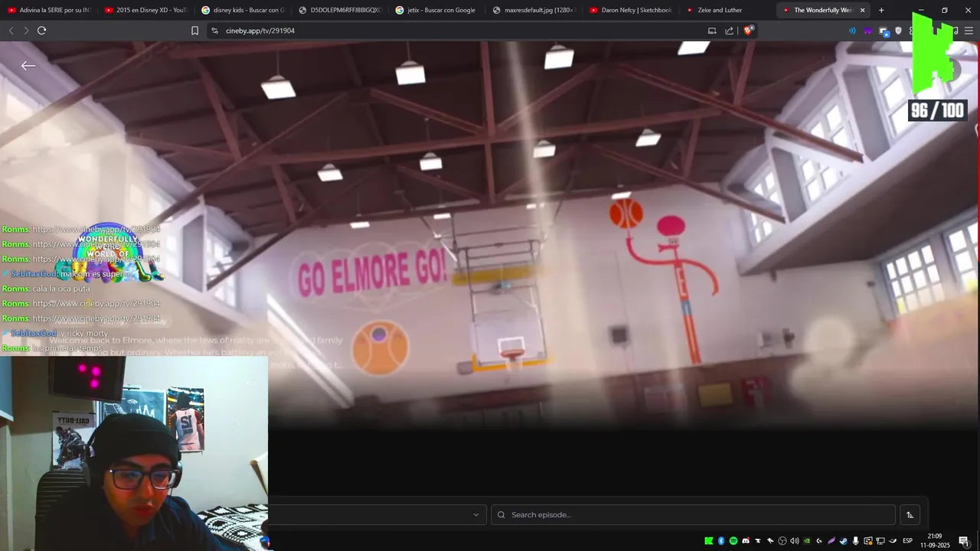Image resolution: width=980 pixels, height=551 pixels.
Task: Open network connection tray icon
Action: tap(880, 541)
